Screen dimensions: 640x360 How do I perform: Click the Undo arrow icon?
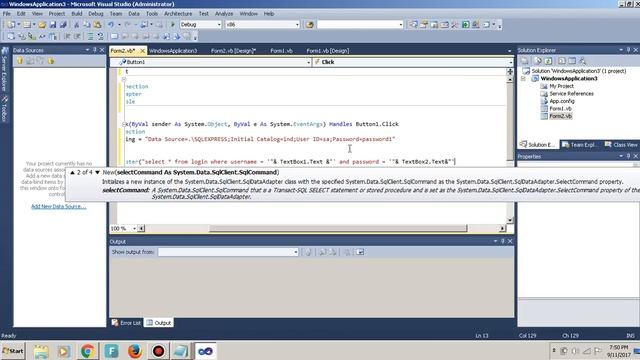111,24
